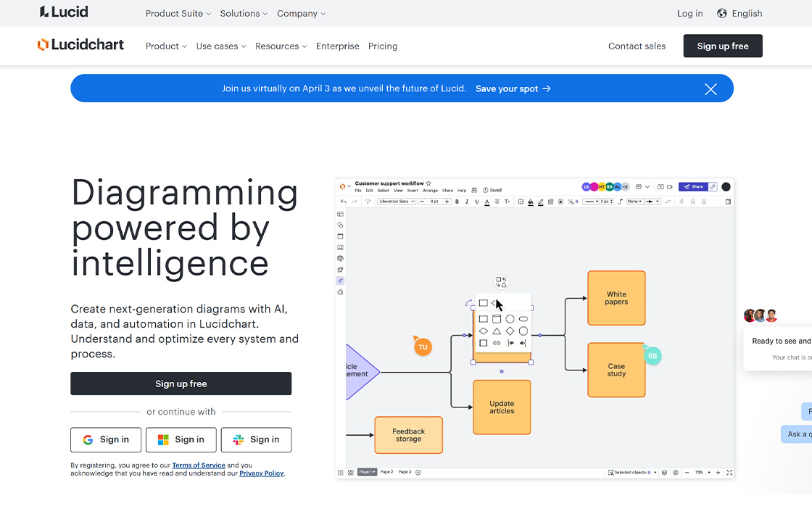Screen dimensions: 812x522
Task: Close the April 3 announcement banner
Action: pos(710,89)
